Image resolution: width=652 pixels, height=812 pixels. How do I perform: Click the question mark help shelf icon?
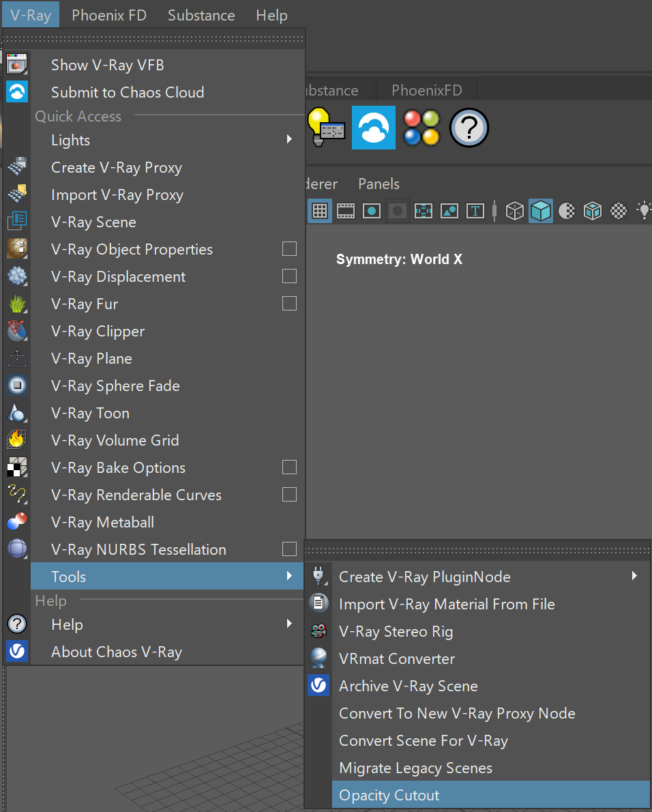(469, 128)
